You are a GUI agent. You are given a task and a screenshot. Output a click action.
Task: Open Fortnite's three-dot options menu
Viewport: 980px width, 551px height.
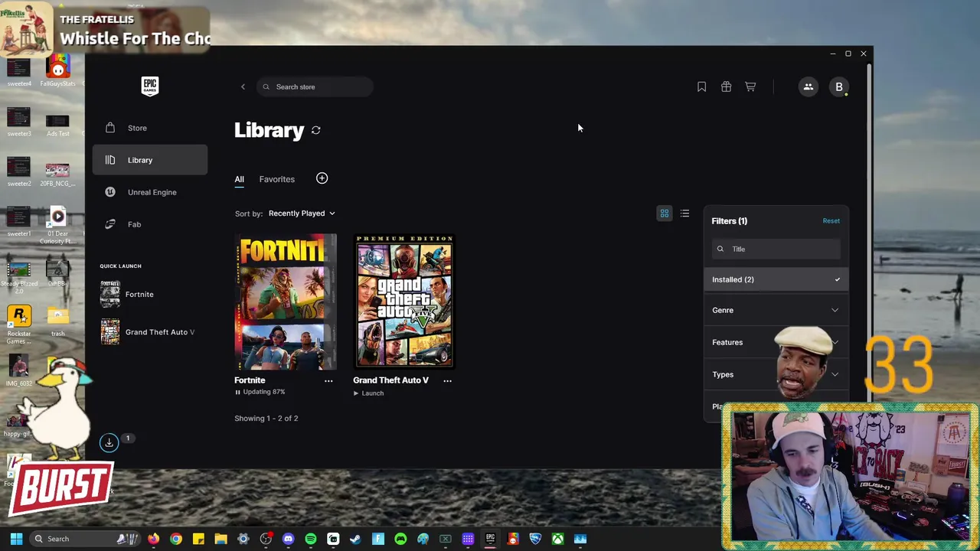(328, 380)
